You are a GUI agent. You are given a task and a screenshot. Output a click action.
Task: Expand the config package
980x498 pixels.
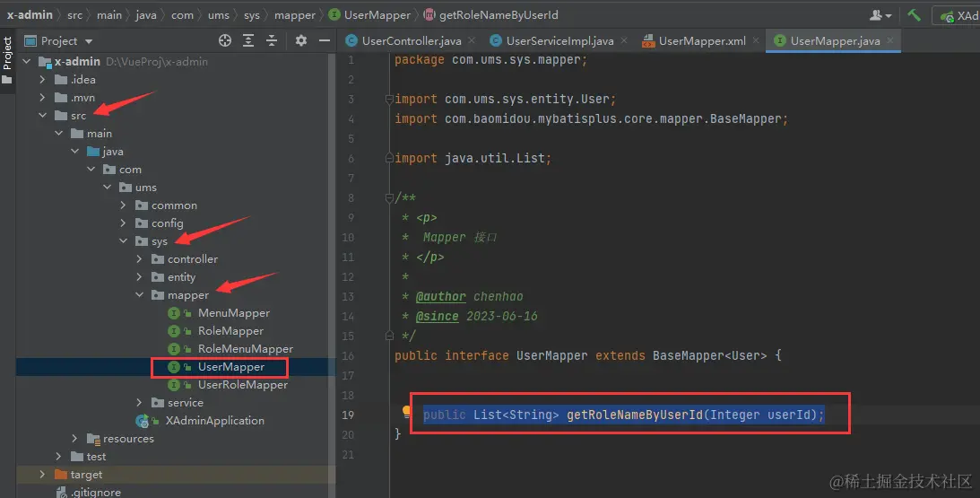pyautogui.click(x=124, y=223)
